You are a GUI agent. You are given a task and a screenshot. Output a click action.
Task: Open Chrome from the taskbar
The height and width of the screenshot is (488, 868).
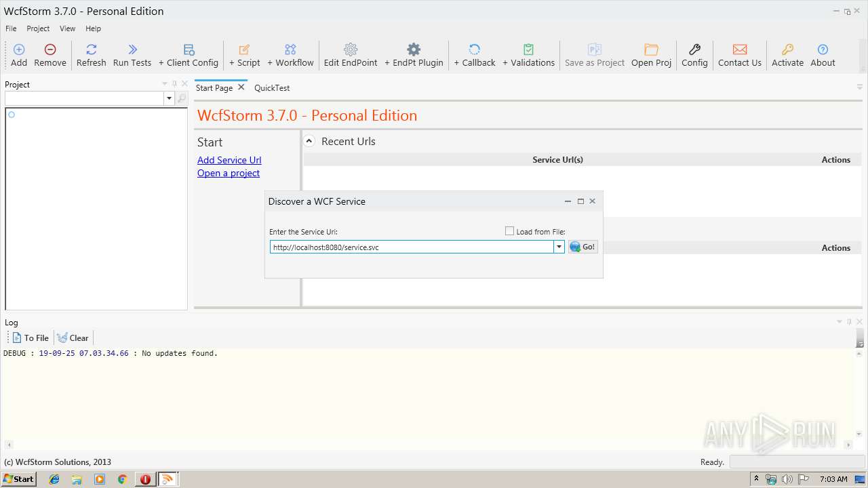click(122, 479)
